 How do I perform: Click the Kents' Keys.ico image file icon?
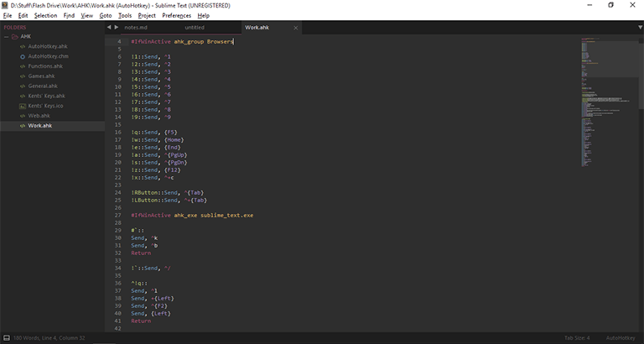tap(23, 106)
